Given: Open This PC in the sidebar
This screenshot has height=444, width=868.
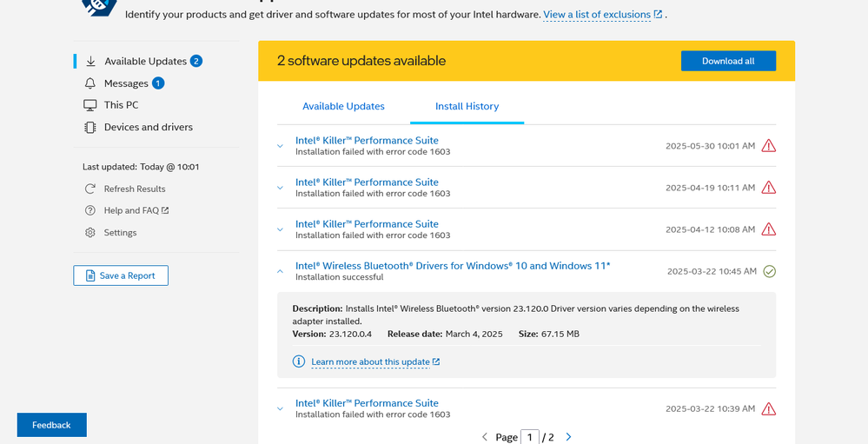Looking at the screenshot, I should (122, 105).
